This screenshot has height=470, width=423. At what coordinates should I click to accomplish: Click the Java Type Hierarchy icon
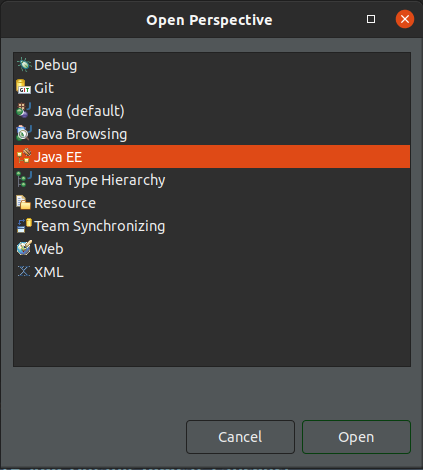pos(24,179)
